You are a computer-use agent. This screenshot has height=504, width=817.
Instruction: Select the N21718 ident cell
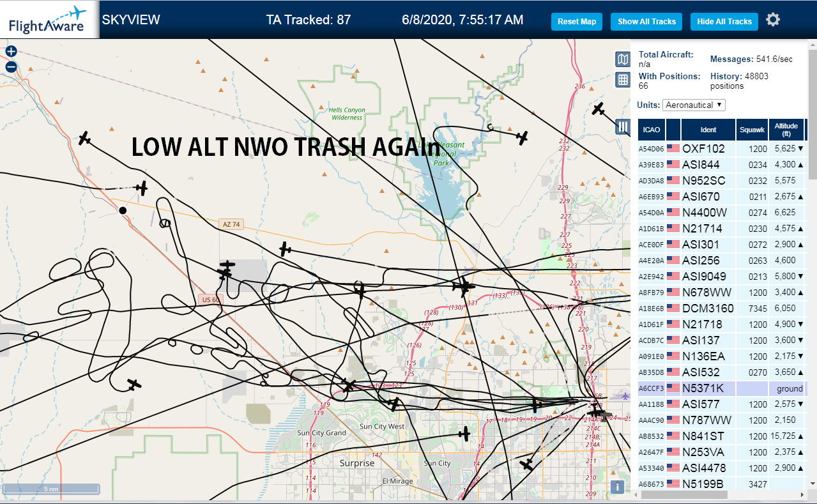click(708, 324)
